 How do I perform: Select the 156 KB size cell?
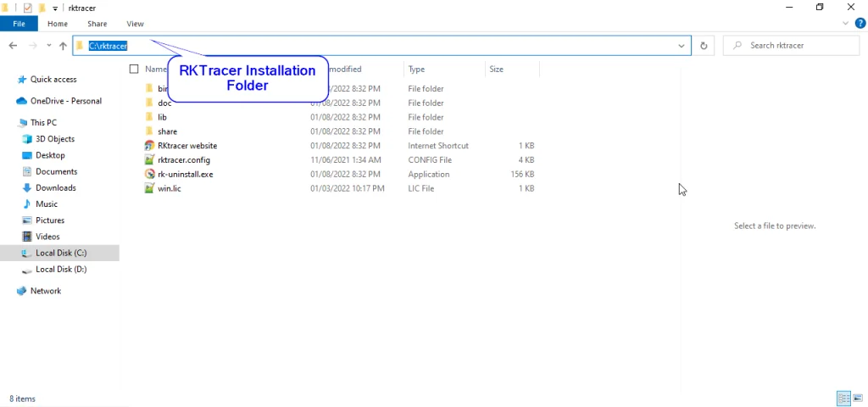[522, 175]
